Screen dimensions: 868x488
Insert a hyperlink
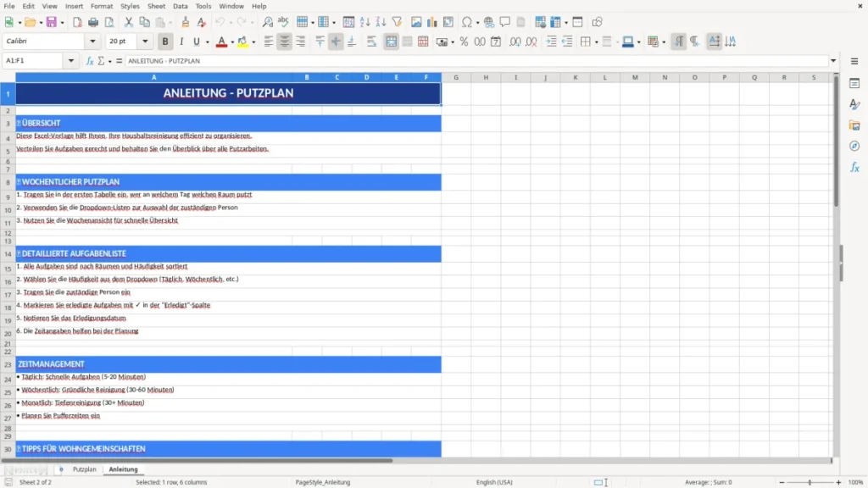[x=489, y=22]
